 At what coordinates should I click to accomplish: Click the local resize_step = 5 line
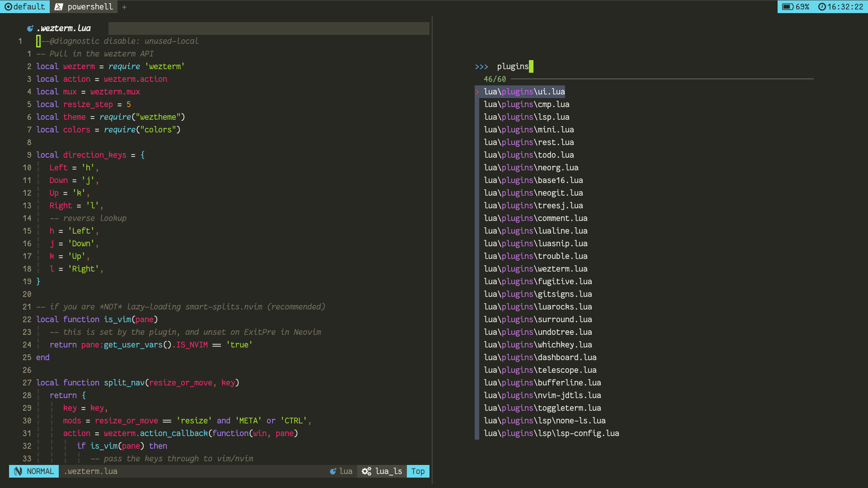click(84, 104)
